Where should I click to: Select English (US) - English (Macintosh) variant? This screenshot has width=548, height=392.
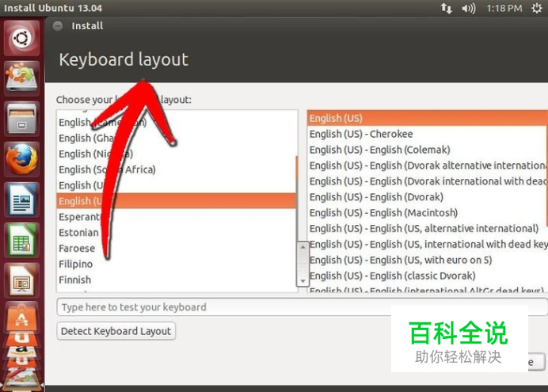pos(428,212)
